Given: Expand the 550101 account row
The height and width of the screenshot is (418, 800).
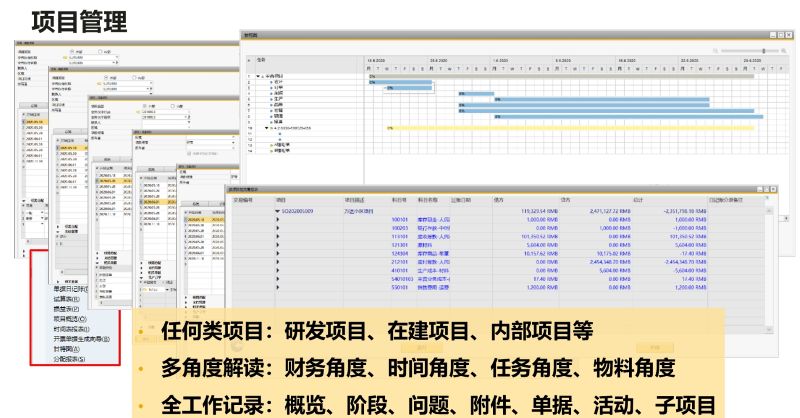Looking at the screenshot, I should click(x=278, y=287).
